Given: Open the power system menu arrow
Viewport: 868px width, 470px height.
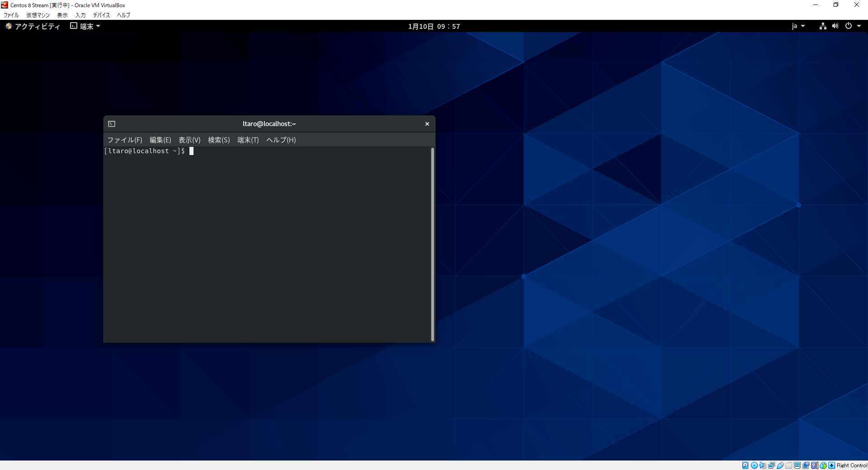Looking at the screenshot, I should point(859,26).
